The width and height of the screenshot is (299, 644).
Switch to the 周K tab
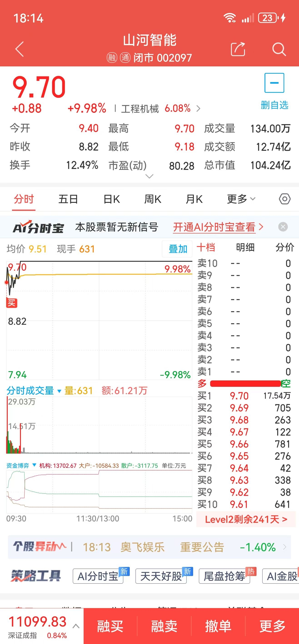153,199
